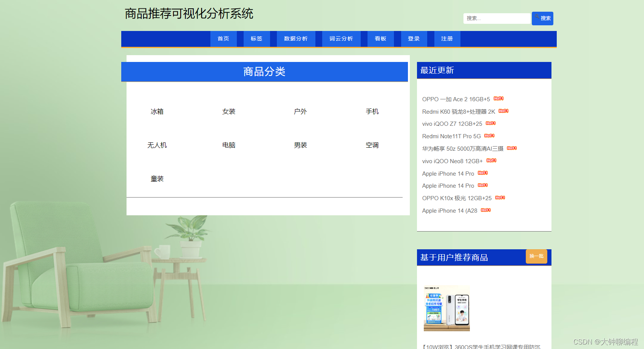Click the HOT! icon beside Redmi K60
Image resolution: width=644 pixels, height=349 pixels.
503,111
